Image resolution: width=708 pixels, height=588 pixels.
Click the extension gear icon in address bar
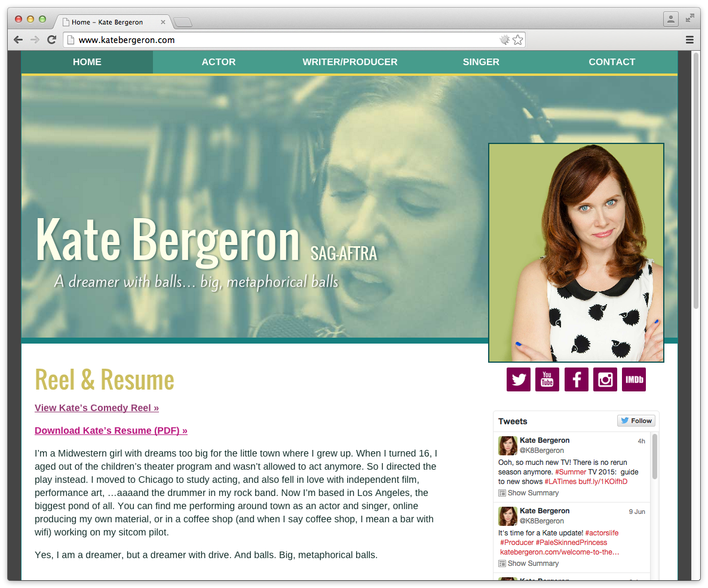point(505,40)
